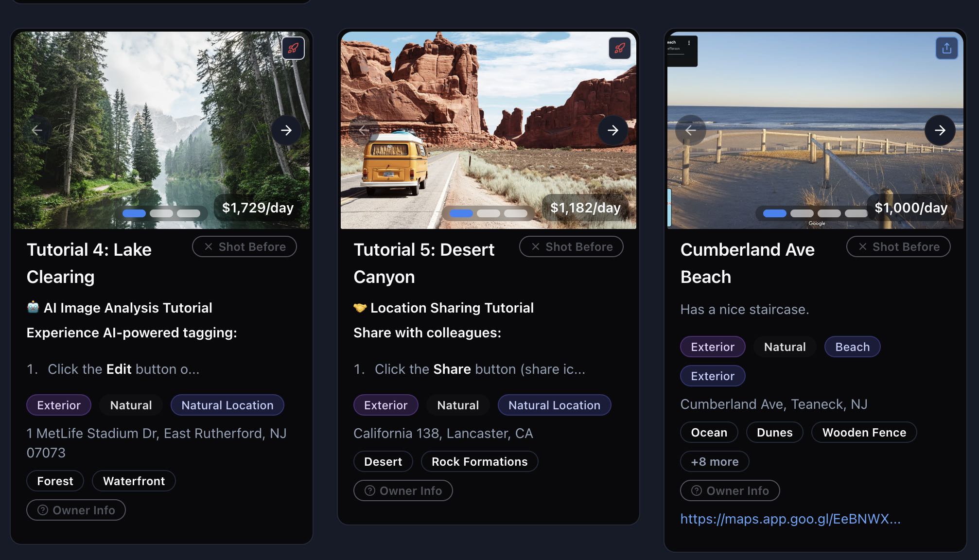Click Natural Location chip on Lake Clearing card
The height and width of the screenshot is (560, 979).
point(227,405)
